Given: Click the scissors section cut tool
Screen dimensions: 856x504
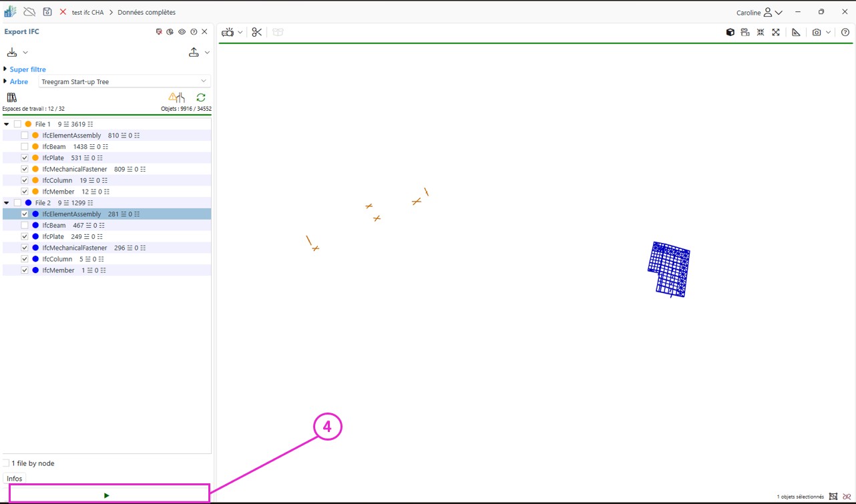Looking at the screenshot, I should tap(257, 32).
